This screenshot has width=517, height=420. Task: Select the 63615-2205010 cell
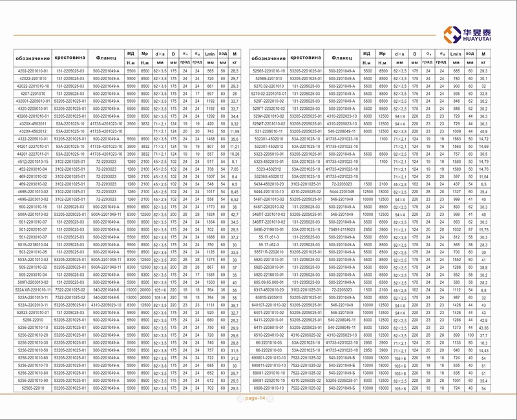point(268,298)
